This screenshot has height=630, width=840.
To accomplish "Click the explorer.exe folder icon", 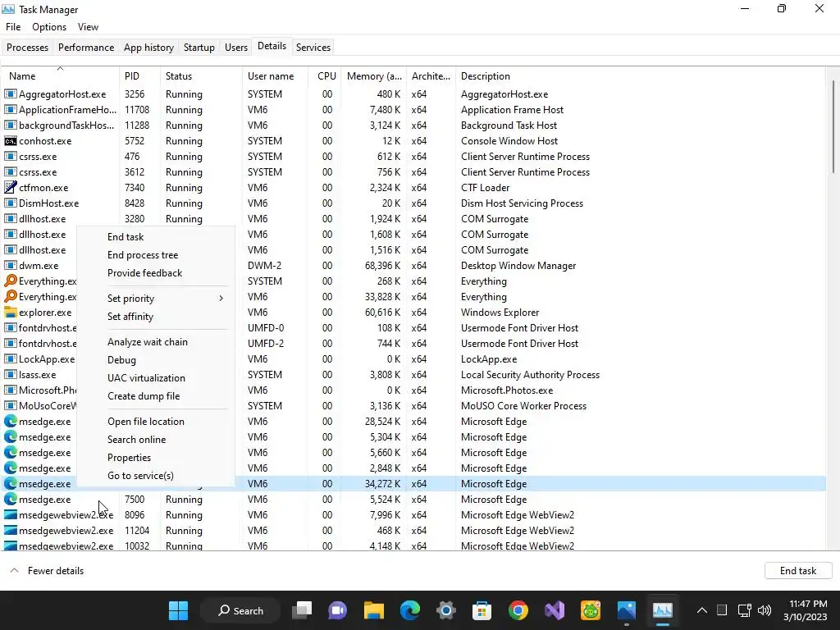I will [10, 313].
